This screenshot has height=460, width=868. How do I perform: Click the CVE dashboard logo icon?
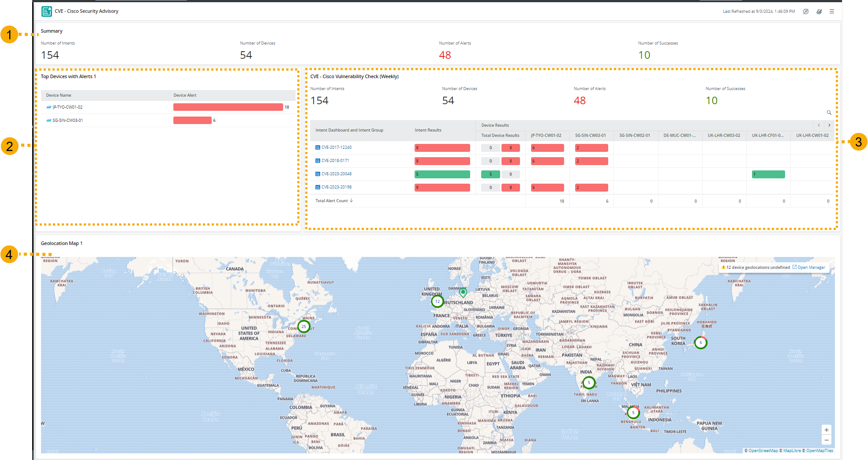[x=47, y=11]
